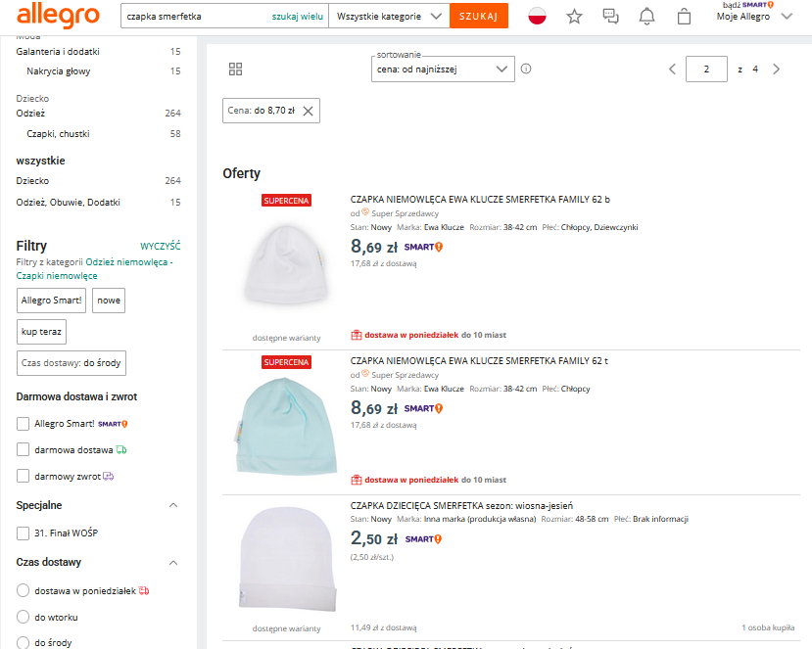The height and width of the screenshot is (649, 812).
Task: Click SUPERCENA badge on second offer
Action: (x=286, y=362)
